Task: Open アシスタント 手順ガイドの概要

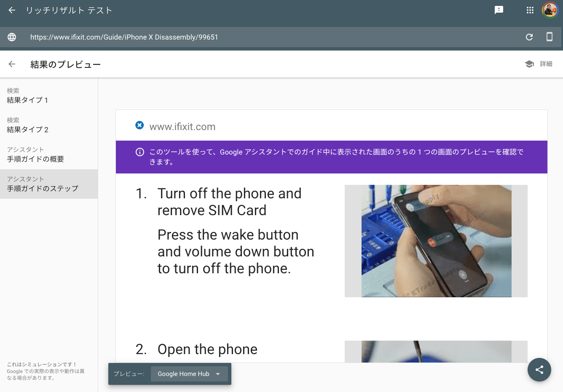Action: click(49, 155)
